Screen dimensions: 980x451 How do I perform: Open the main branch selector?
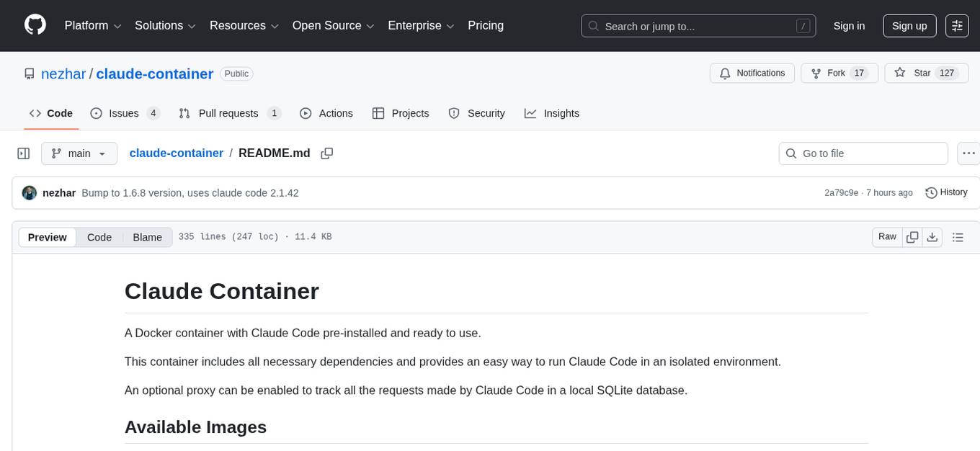[79, 153]
